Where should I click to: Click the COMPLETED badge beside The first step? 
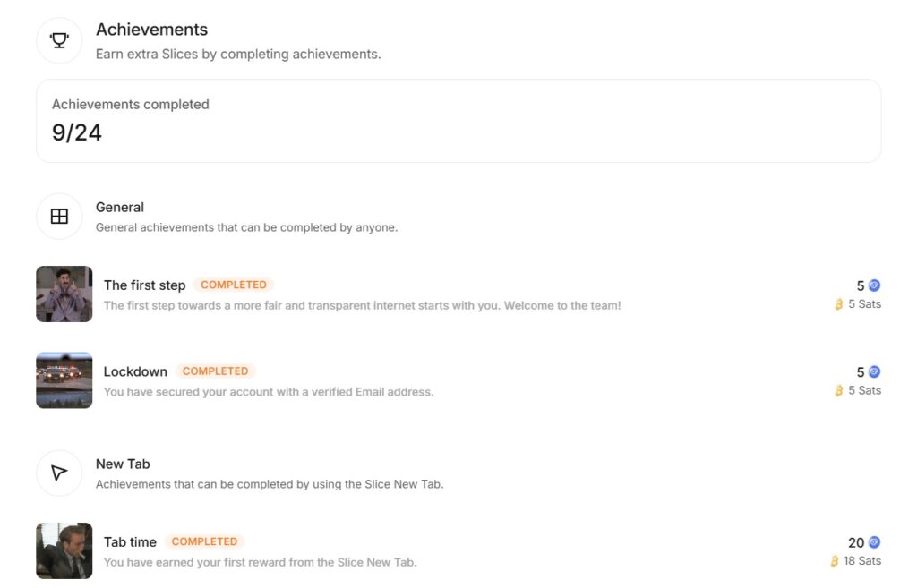tap(234, 285)
